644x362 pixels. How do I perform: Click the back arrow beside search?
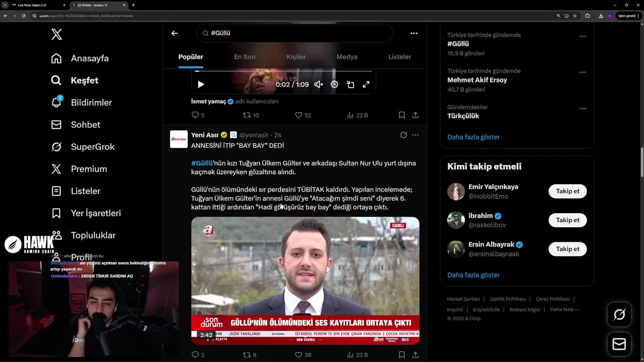point(175,33)
